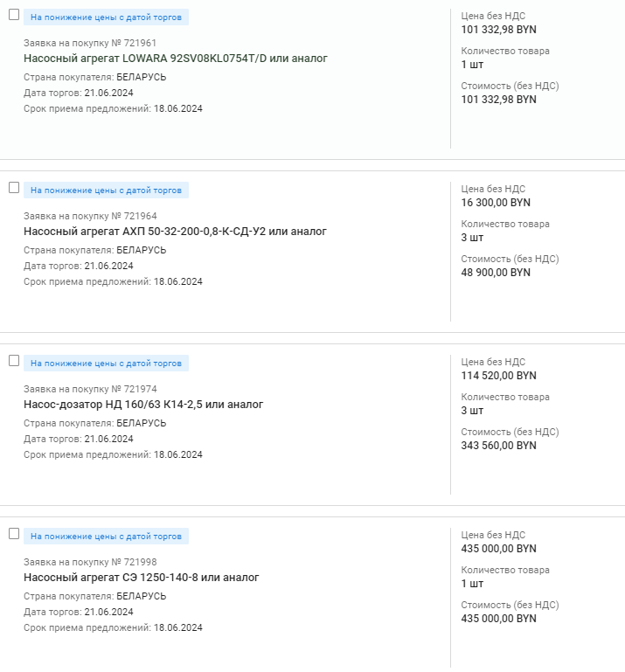This screenshot has height=672, width=625.
Task: Click the 16 300,00 BYN unit price
Action: (496, 203)
